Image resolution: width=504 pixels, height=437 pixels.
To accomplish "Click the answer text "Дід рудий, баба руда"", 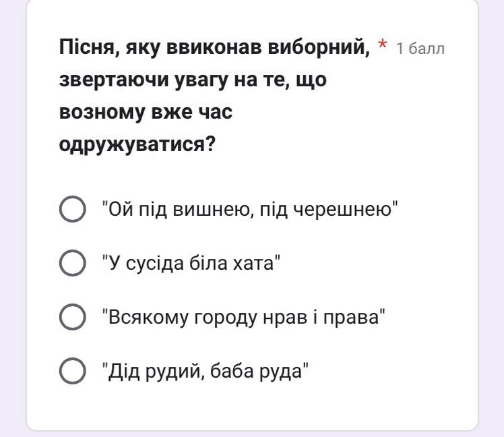I will pyautogui.click(x=205, y=372).
